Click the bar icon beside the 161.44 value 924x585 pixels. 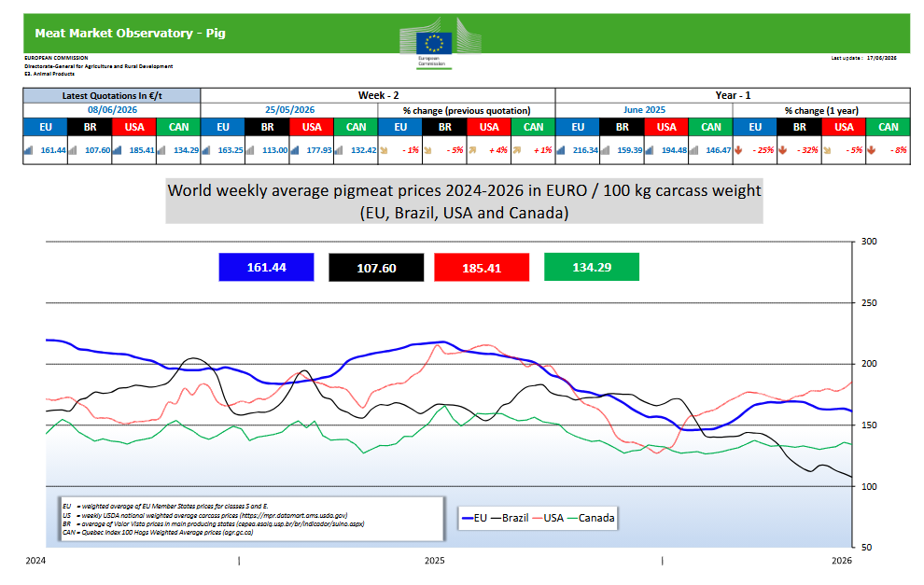pyautogui.click(x=28, y=150)
